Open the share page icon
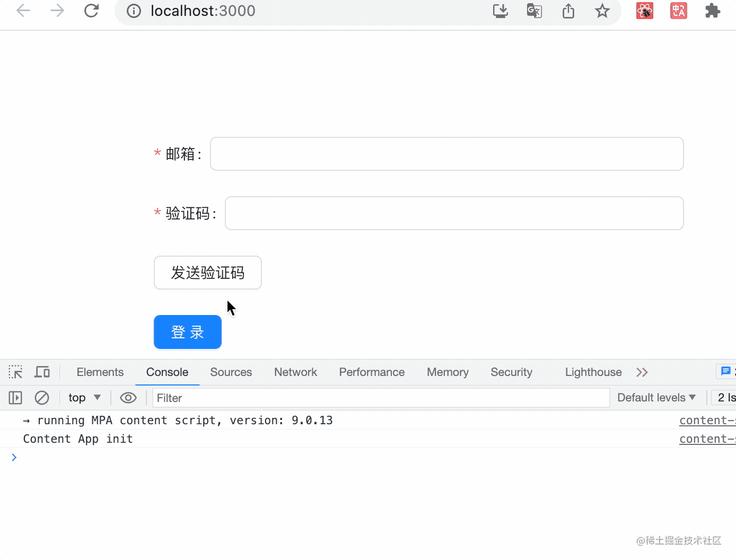The height and width of the screenshot is (560, 736). tap(568, 11)
